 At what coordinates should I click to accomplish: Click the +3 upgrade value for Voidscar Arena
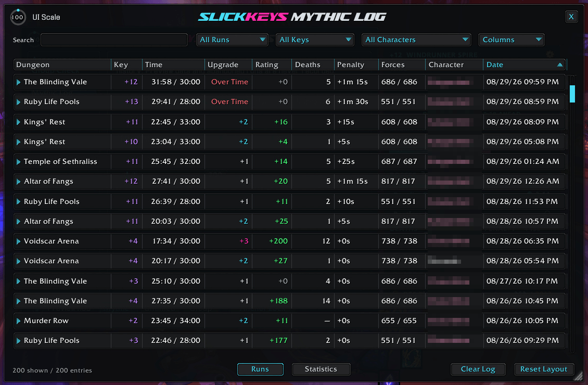coord(244,241)
